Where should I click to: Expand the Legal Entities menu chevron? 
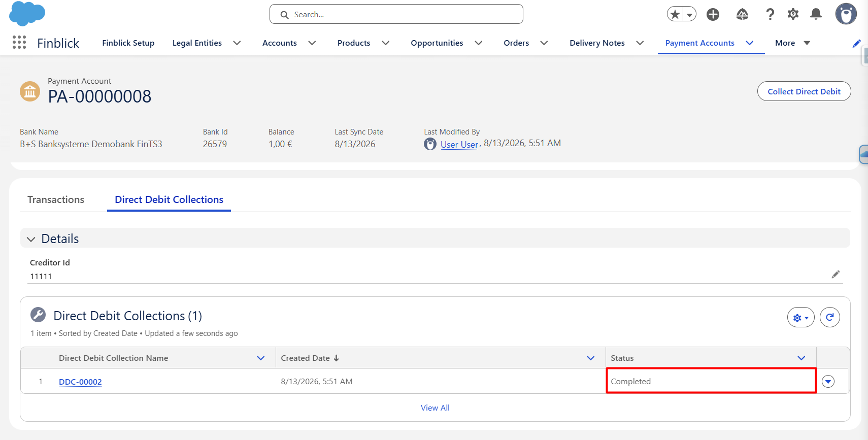237,43
